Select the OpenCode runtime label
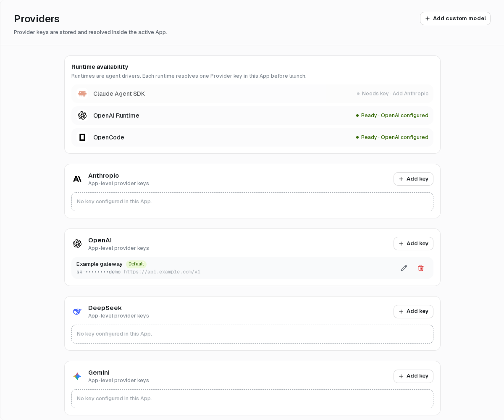 point(109,137)
